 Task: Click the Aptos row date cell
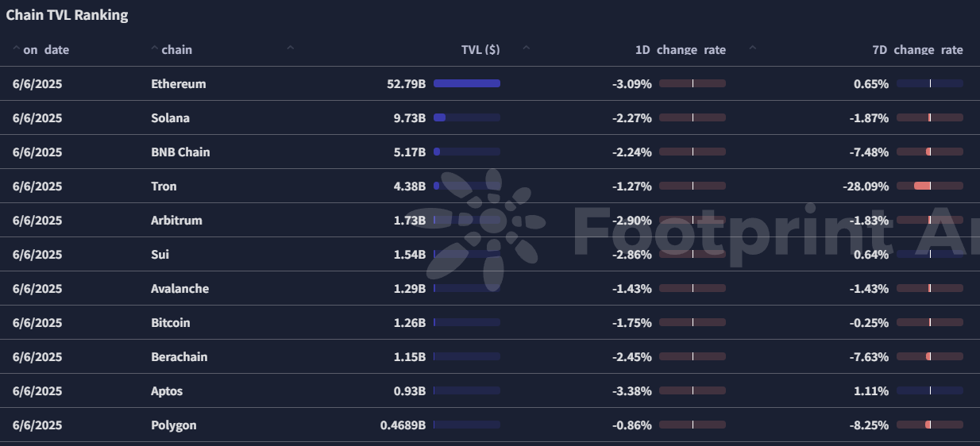[x=37, y=391]
